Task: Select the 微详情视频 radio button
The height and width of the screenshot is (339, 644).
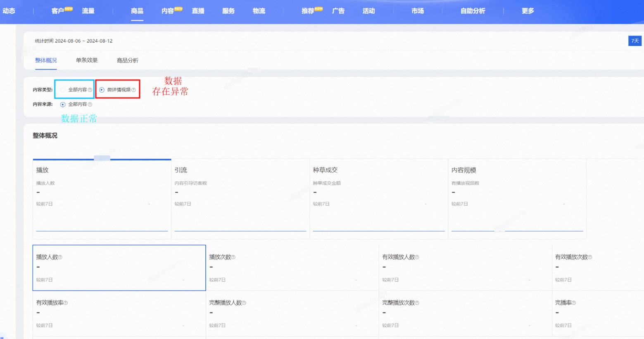Action: tap(102, 90)
